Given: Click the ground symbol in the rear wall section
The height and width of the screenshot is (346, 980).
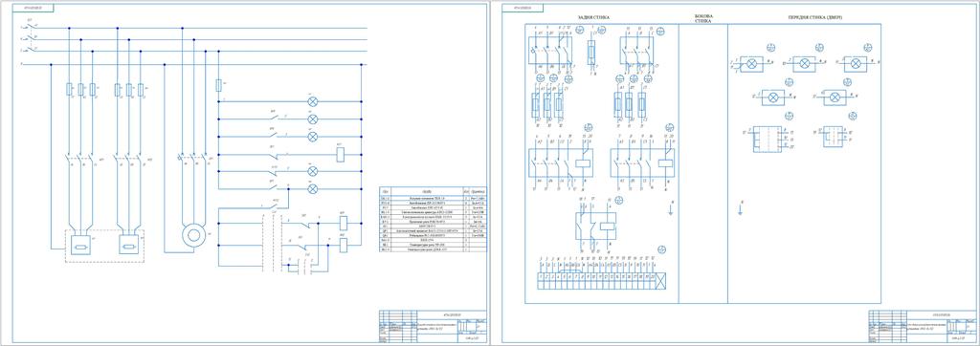Looking at the screenshot, I should tap(670, 210).
